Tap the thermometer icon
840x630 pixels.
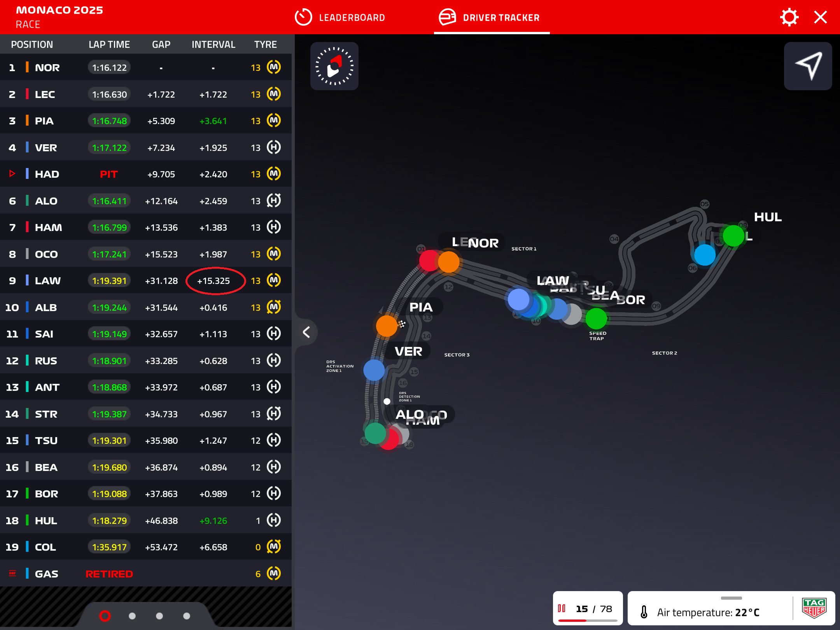click(x=644, y=612)
